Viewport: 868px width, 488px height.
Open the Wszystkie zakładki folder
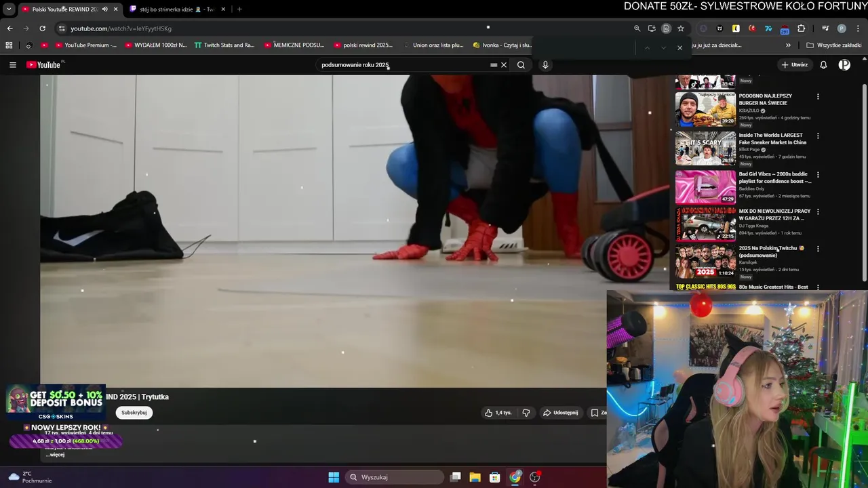click(834, 45)
